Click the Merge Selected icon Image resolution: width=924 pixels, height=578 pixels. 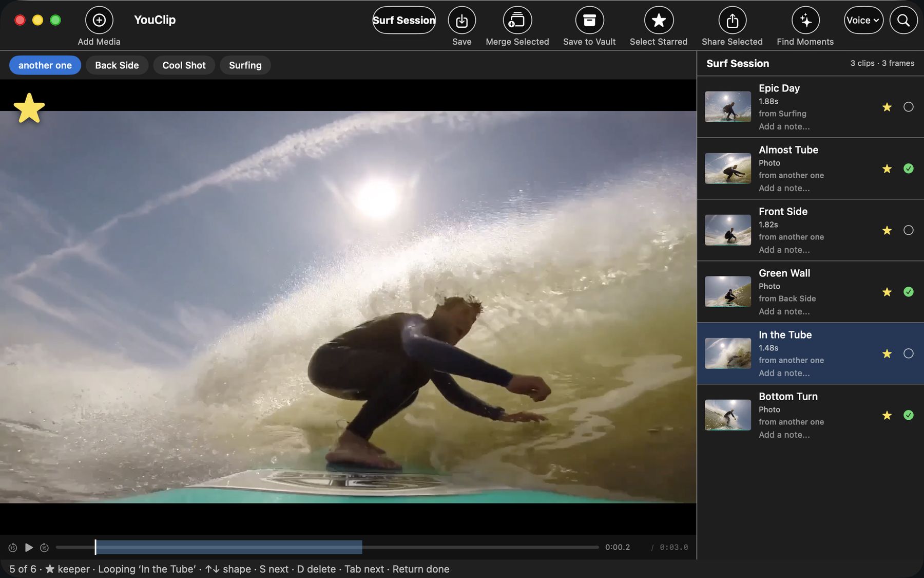tap(517, 20)
